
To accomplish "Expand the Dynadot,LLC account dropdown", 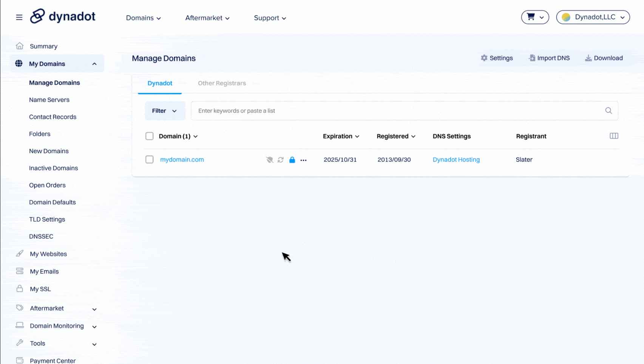I will tap(593, 17).
